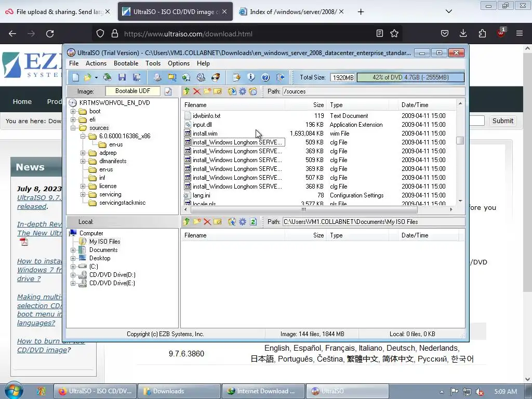Click the Firefox address bar URL
The image size is (532, 399).
click(188, 34)
